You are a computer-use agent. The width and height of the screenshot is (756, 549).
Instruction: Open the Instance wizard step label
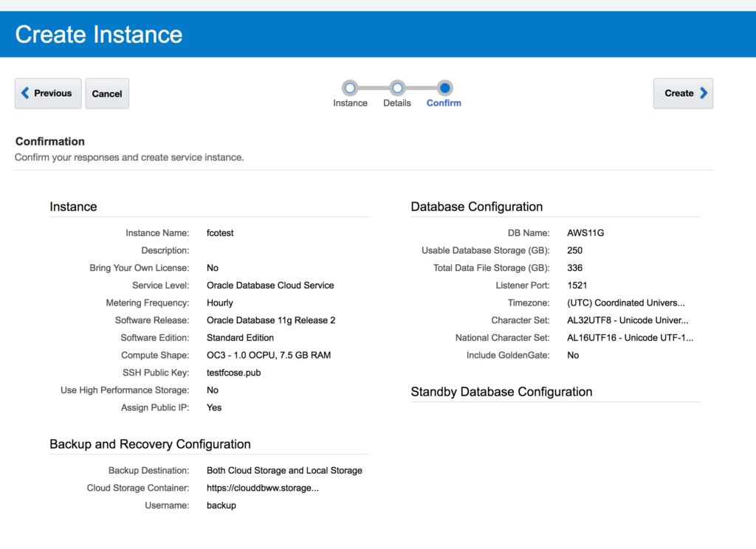[350, 103]
